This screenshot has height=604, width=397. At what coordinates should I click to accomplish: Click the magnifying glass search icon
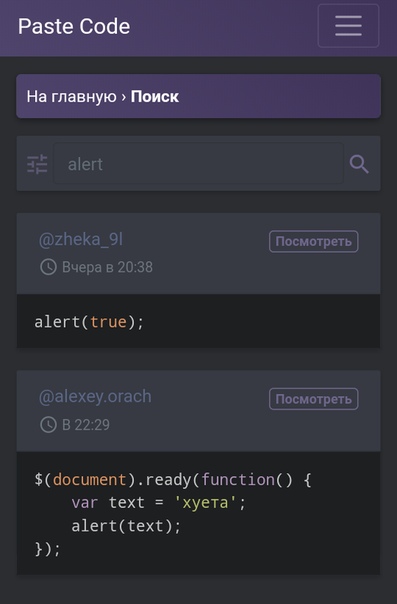[x=359, y=164]
